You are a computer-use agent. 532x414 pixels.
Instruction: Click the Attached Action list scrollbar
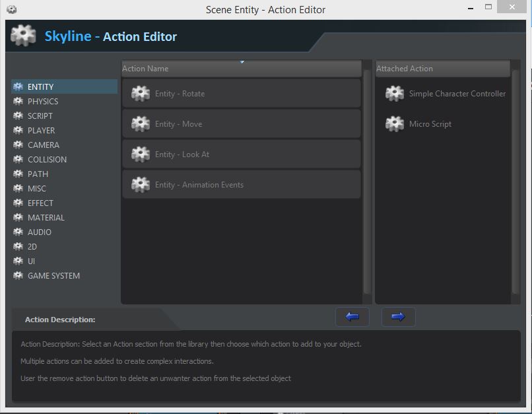point(515,182)
